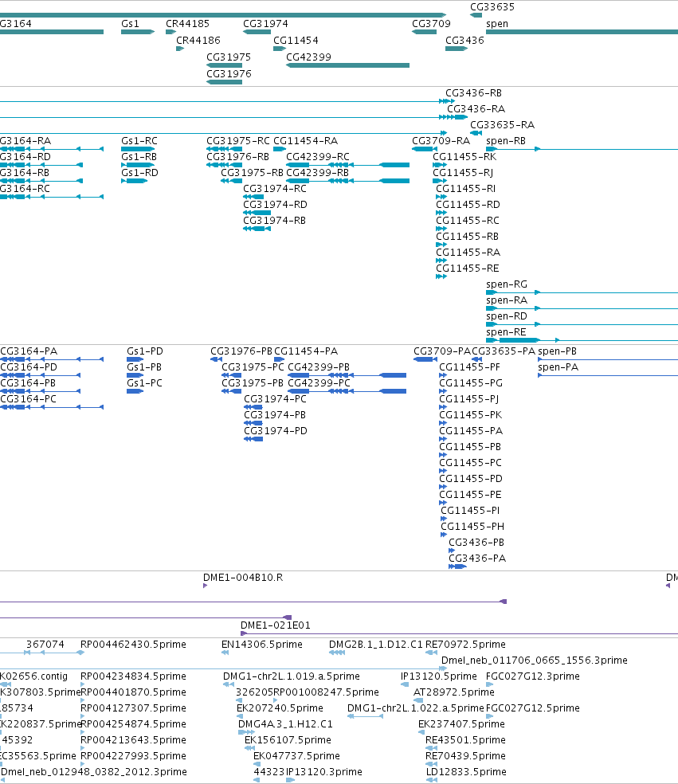Select transcript CG11454-RA
Viewport: 678px width, 784px height.
click(x=305, y=141)
